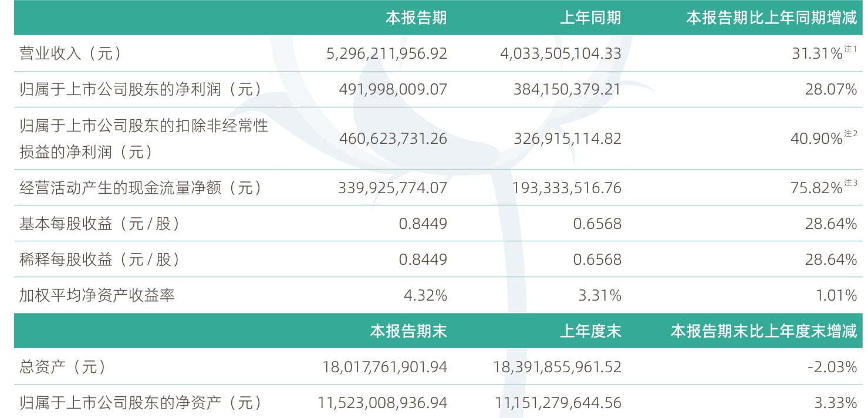This screenshot has height=418, width=868.
Task: Click the 本报告期末 header cell
Action: tap(408, 332)
